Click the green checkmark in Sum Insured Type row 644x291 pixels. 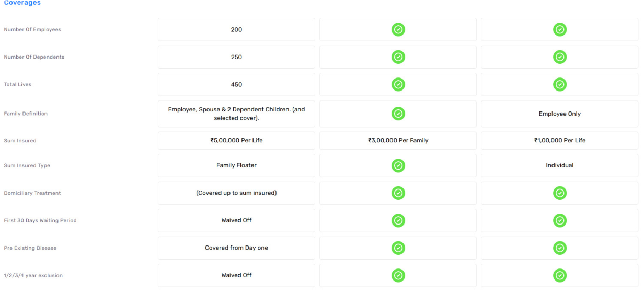tap(398, 165)
